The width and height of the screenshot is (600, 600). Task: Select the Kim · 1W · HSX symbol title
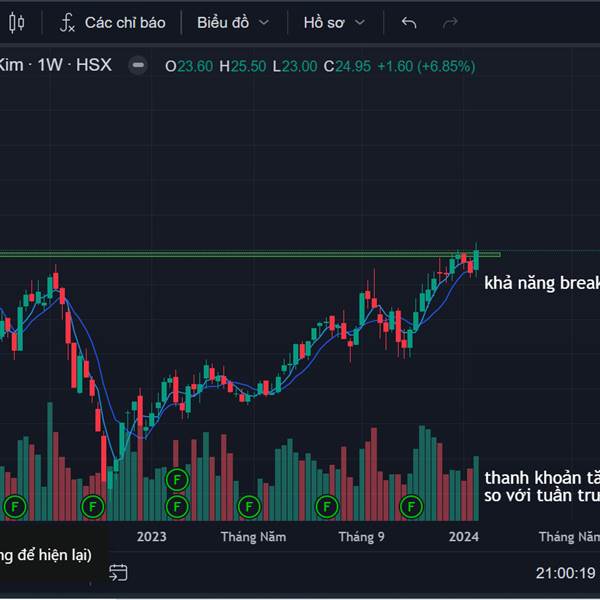(x=55, y=65)
